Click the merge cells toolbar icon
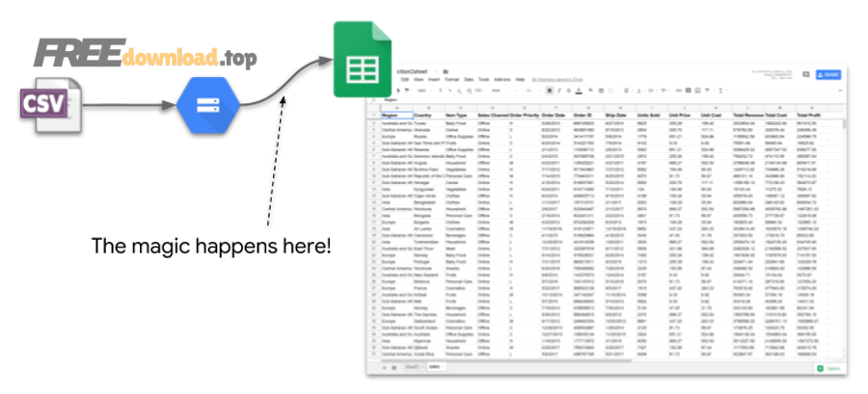Screen dimensions: 868x394 [x=611, y=91]
